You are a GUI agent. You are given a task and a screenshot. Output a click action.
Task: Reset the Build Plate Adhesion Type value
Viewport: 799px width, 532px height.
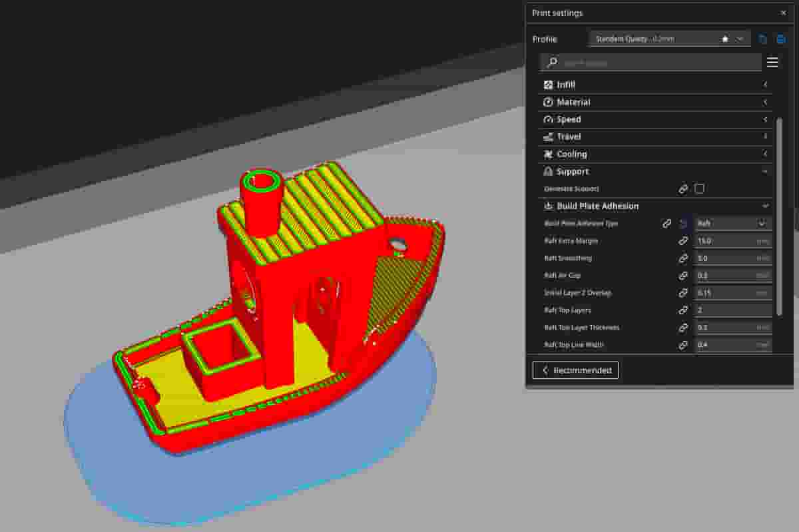click(x=683, y=224)
